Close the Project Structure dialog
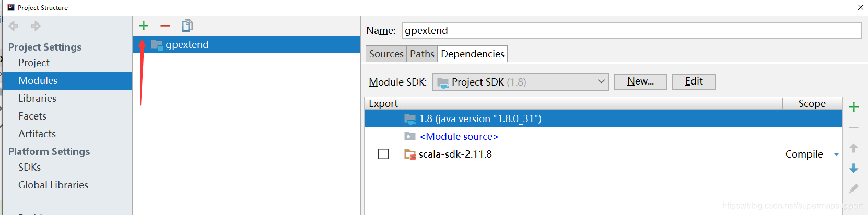Viewport: 868px width, 215px height. (x=860, y=7)
